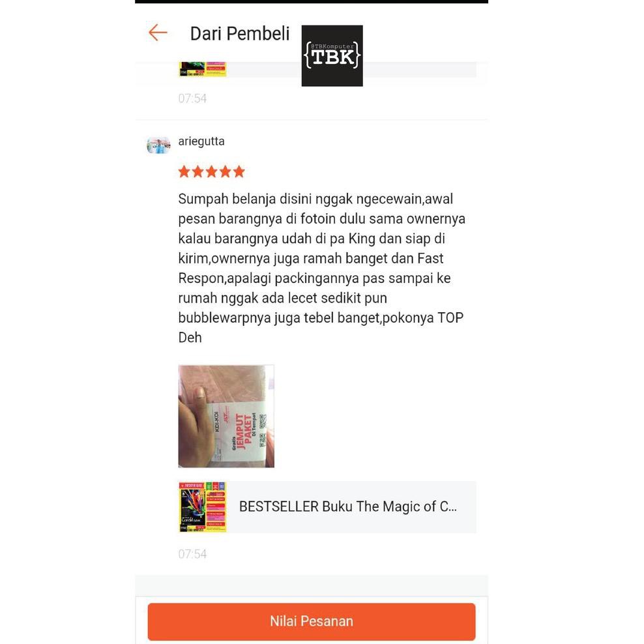Click the upper 07:54 review timestamp
Screen dimensions: 644x644
point(192,98)
